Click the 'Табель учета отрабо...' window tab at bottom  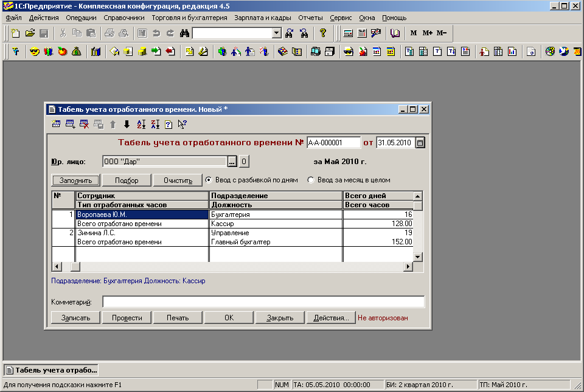pos(52,371)
